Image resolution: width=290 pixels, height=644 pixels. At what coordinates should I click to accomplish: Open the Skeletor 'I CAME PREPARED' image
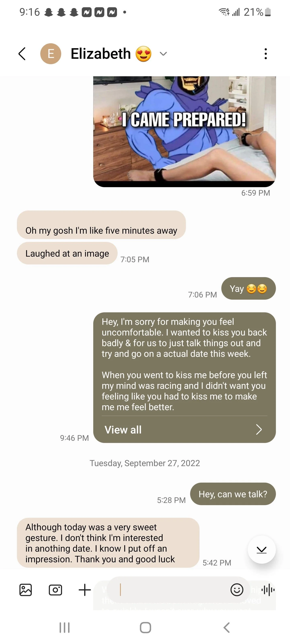[x=184, y=131]
